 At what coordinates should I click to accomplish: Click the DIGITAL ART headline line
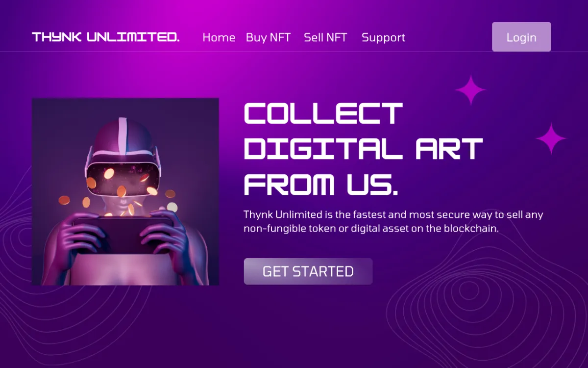coord(364,149)
